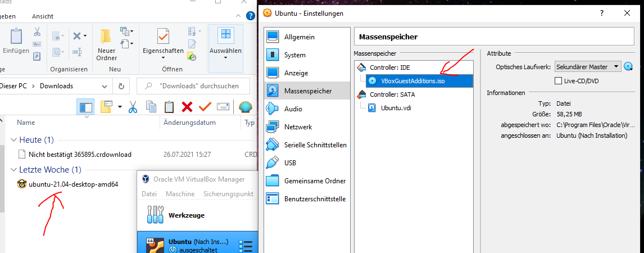Viewport: 644px width, 253px height.
Task: Open Optisches Laufwerk Sekundärer Master dropdown
Action: (x=588, y=66)
